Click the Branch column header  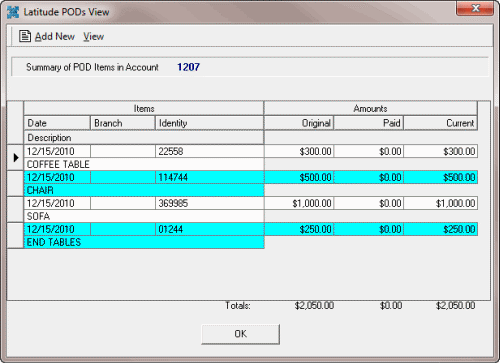[123, 123]
